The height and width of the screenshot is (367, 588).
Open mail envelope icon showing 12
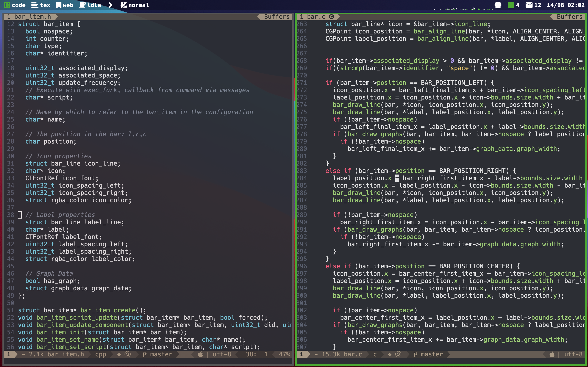coord(529,5)
